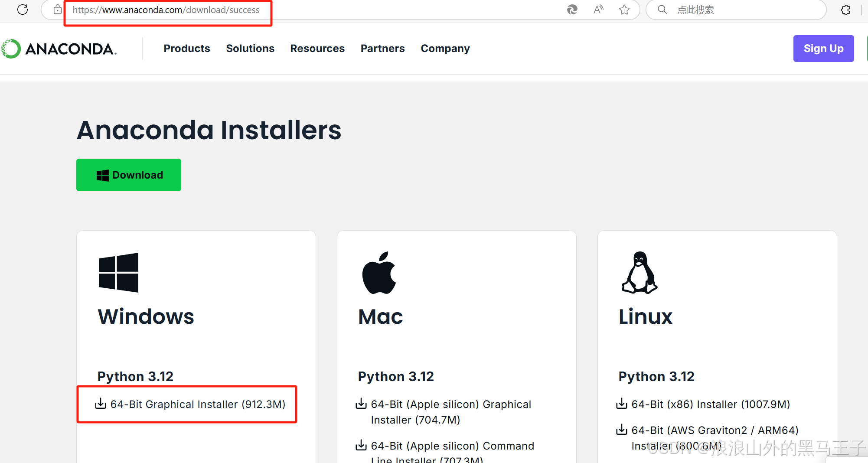
Task: Open the Resources menu
Action: [317, 49]
